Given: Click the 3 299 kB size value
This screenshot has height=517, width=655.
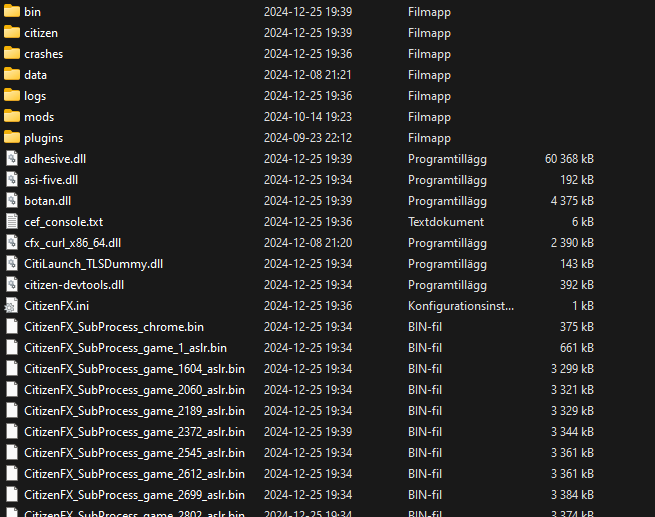Looking at the screenshot, I should pos(572,368).
